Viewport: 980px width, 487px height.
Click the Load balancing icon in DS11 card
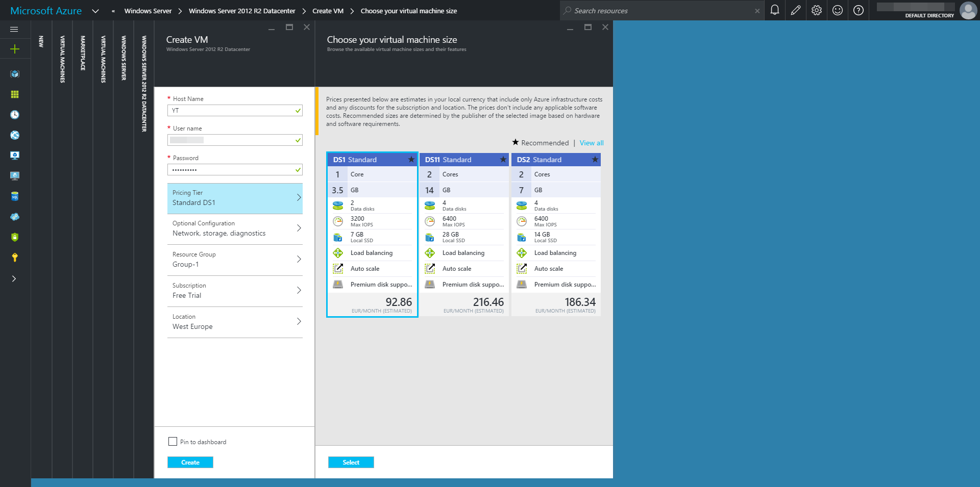(x=430, y=253)
